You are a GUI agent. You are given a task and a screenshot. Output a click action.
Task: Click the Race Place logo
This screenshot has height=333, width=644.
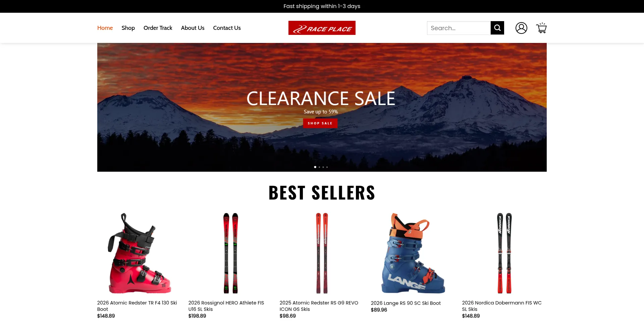322,28
